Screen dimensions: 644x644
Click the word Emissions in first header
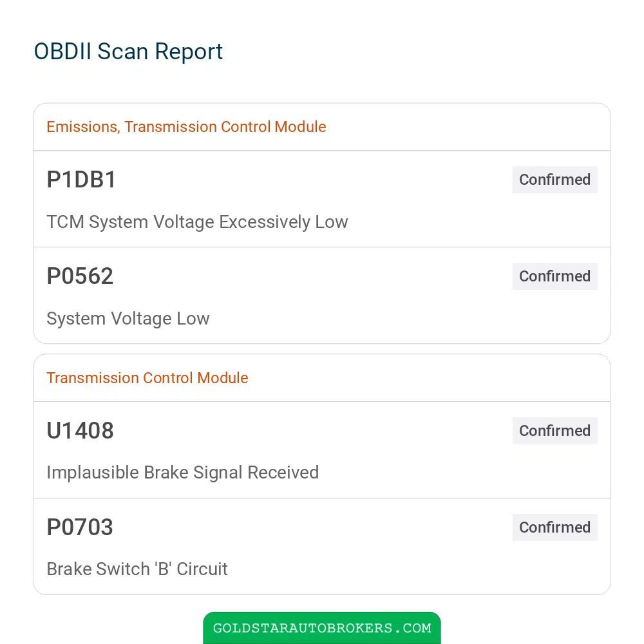(x=83, y=127)
